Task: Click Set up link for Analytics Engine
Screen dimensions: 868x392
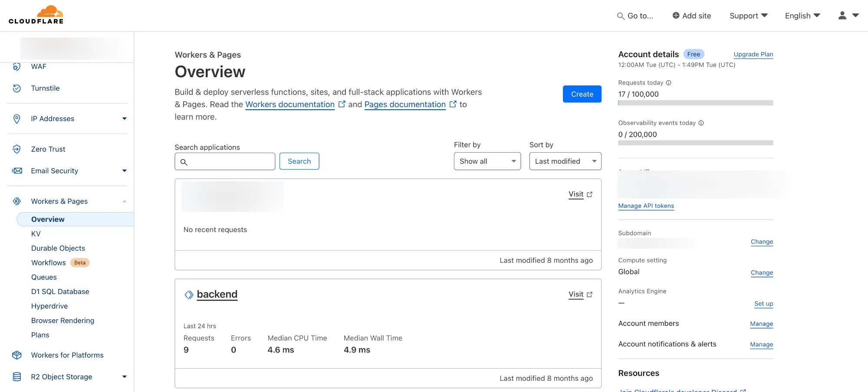Action: 763,304
